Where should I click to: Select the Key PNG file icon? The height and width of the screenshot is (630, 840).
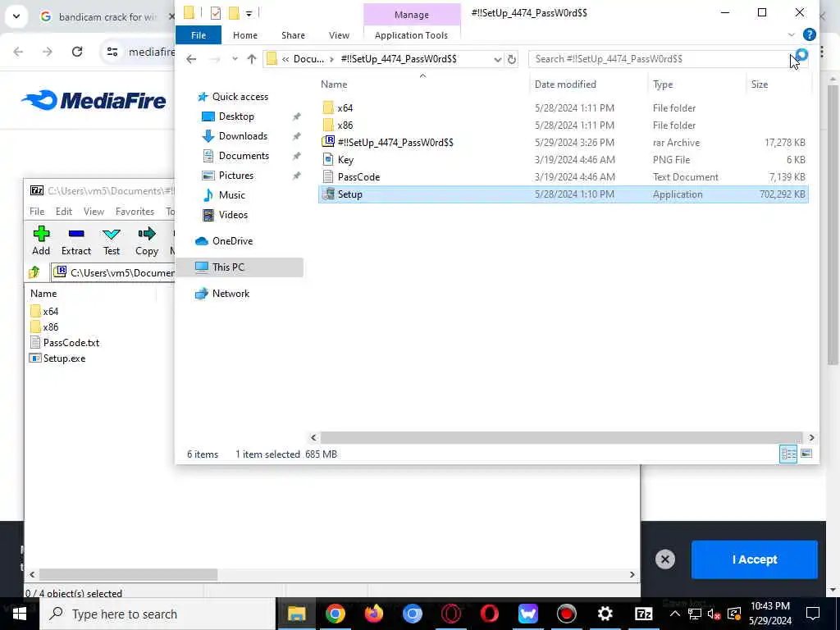tap(328, 160)
